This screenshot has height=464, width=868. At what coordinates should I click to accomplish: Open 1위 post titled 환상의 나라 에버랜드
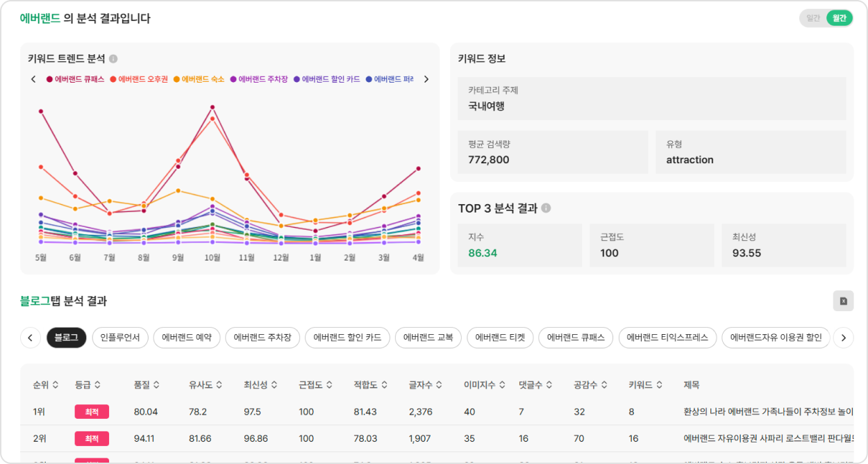[x=769, y=412]
